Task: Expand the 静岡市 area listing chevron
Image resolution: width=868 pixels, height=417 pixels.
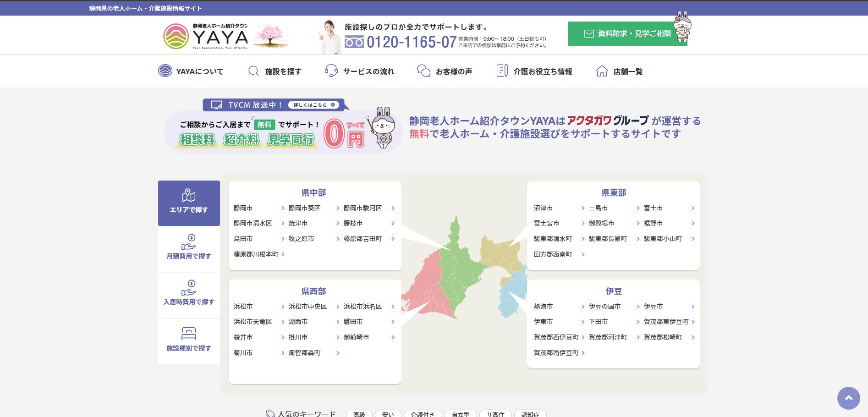Action: coord(282,208)
